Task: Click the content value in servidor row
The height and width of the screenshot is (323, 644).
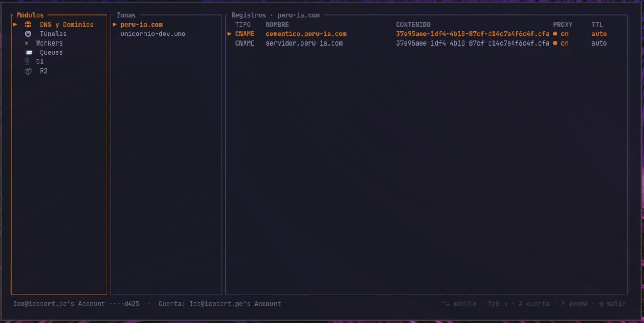Action: (x=473, y=43)
